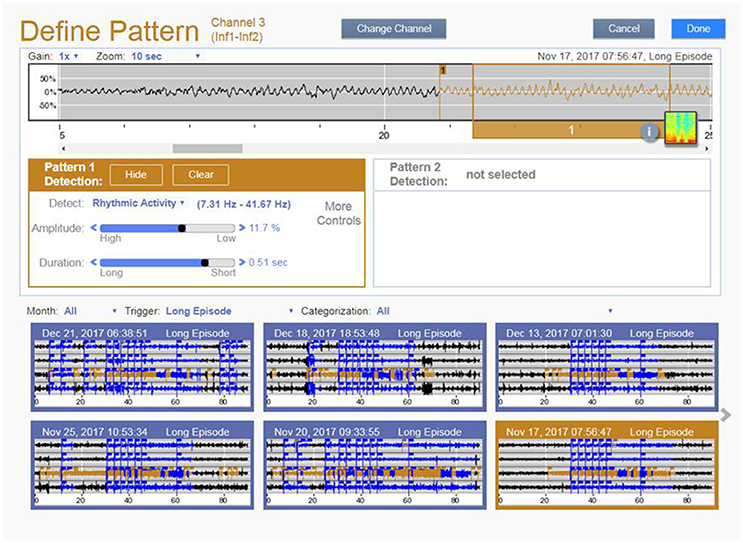Click the Hide button for Pattern 1
This screenshot has height=543, width=743.
click(x=136, y=175)
